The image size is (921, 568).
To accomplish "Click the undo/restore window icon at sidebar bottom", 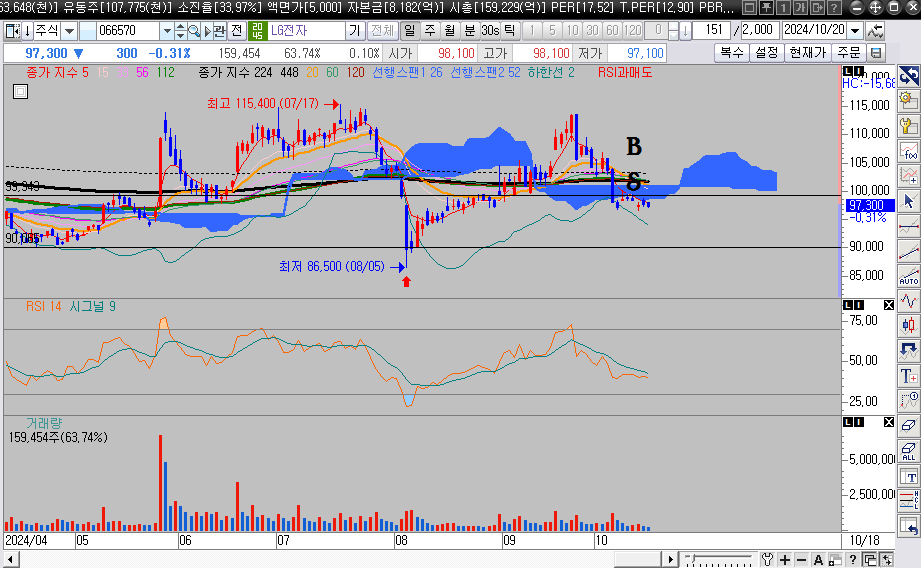I will tap(909, 526).
